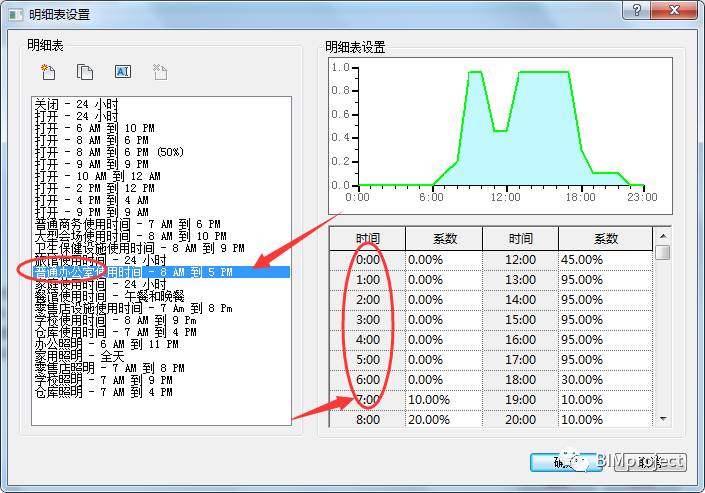Click table scrollbar up arrow
The height and width of the screenshot is (493, 705).
tap(663, 236)
